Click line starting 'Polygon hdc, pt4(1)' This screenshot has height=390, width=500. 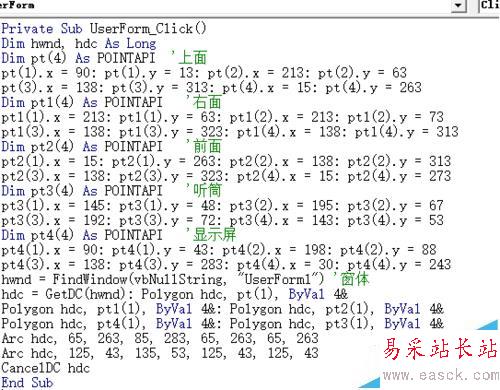222,324
